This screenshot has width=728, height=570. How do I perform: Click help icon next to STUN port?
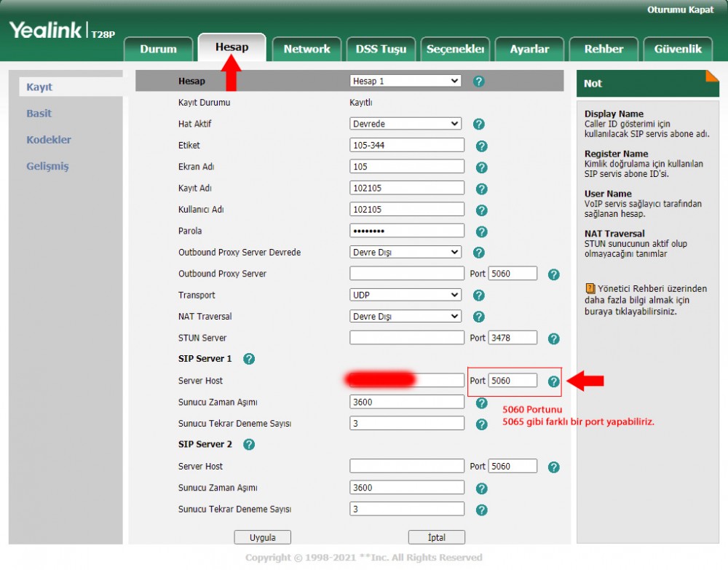553,339
